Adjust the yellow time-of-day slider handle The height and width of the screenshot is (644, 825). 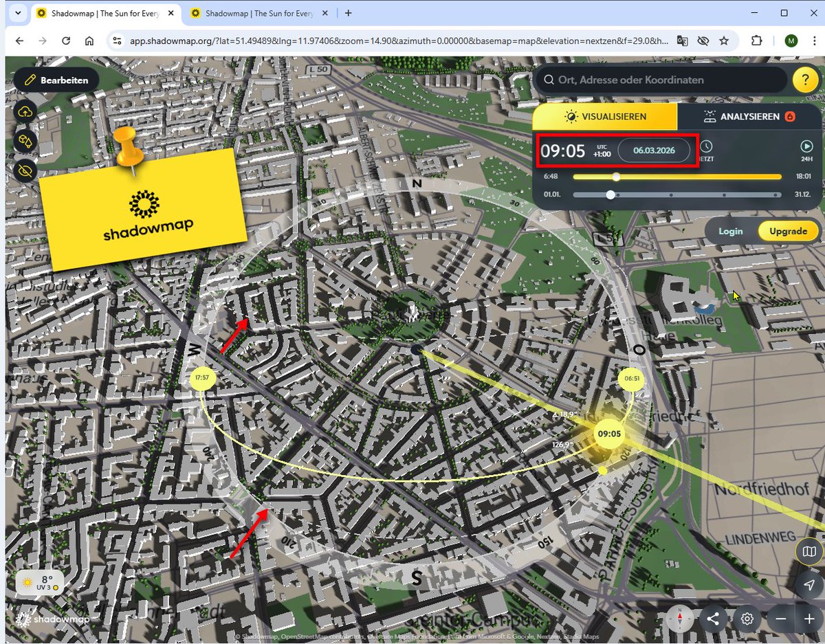tap(616, 177)
